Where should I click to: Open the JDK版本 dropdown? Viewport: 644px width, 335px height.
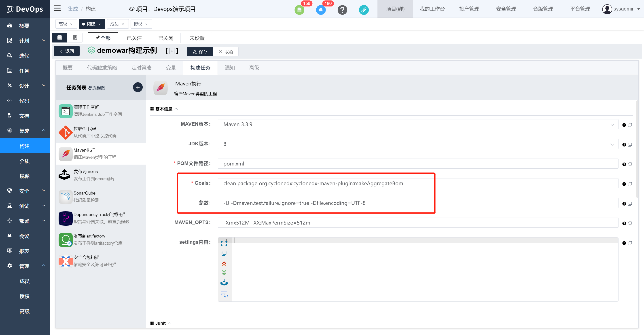pos(418,144)
